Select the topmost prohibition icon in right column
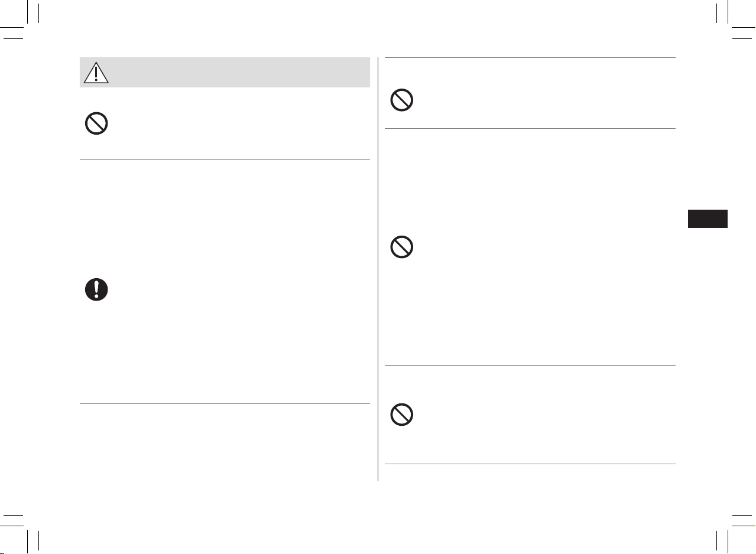The image size is (756, 554). [402, 100]
